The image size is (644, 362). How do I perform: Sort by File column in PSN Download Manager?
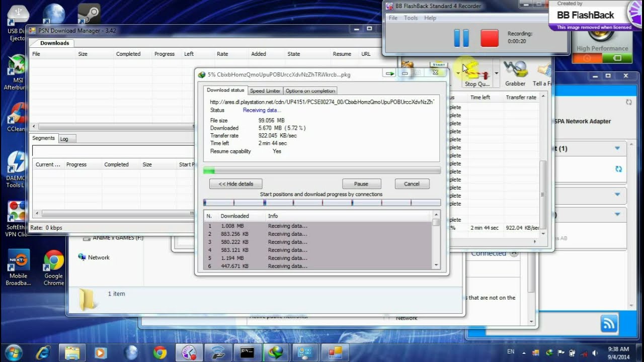[52, 54]
